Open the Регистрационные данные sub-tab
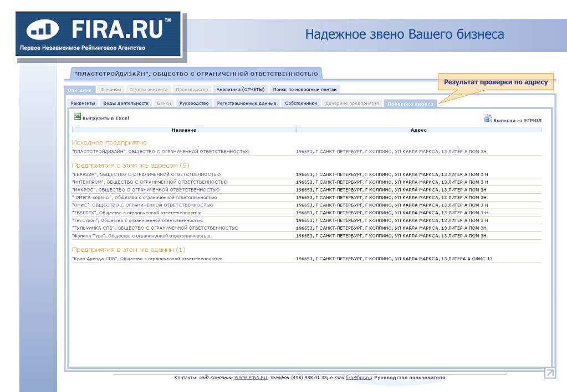The height and width of the screenshot is (392, 567). pyautogui.click(x=247, y=104)
